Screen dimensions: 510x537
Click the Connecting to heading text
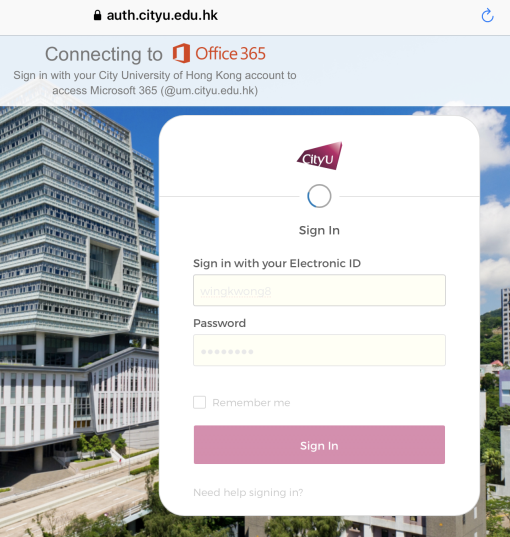pos(104,54)
